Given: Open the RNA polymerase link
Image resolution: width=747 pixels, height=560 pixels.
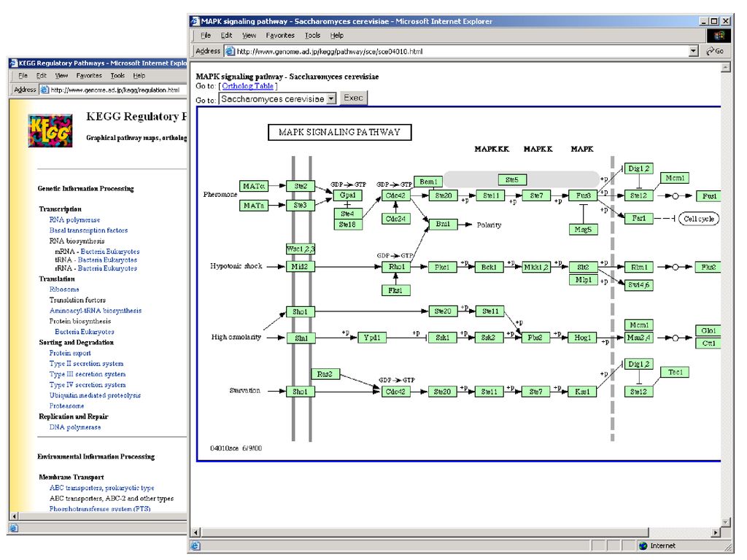Looking at the screenshot, I should pos(75,220).
